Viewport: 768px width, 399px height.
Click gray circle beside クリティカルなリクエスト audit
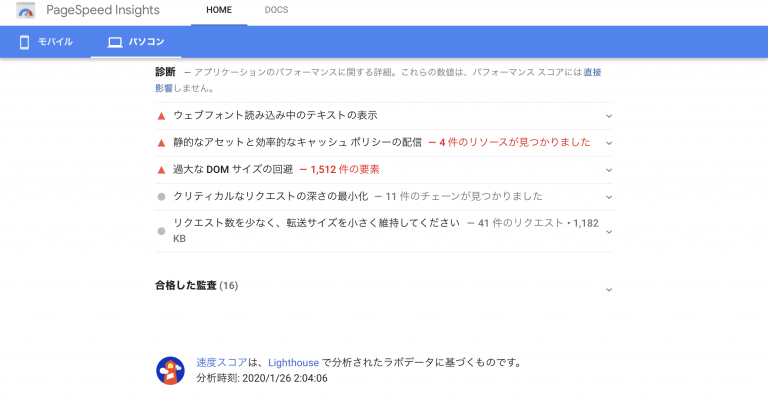tap(161, 197)
